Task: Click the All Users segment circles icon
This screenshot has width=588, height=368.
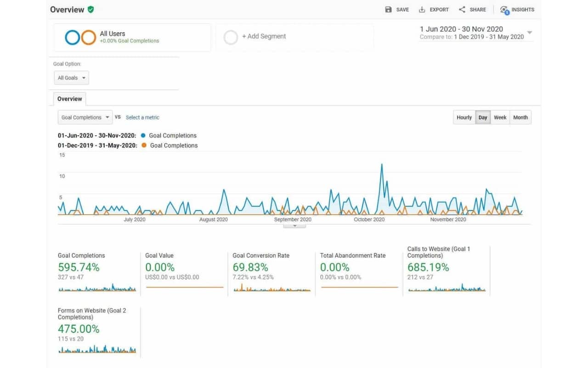Action: coord(80,37)
